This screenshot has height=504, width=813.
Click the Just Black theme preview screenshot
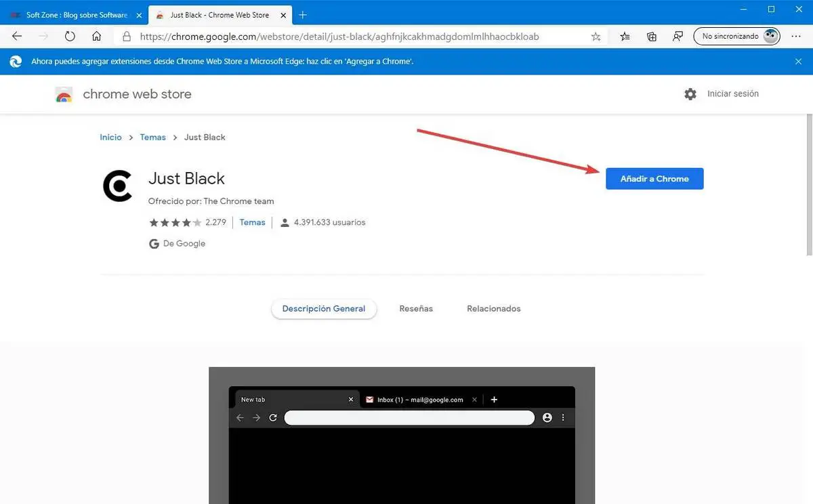[x=402, y=436]
